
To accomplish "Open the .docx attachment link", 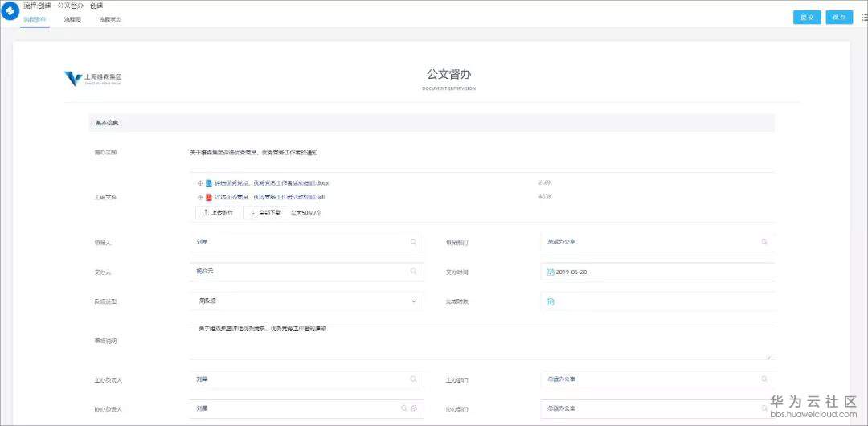I will pyautogui.click(x=272, y=183).
